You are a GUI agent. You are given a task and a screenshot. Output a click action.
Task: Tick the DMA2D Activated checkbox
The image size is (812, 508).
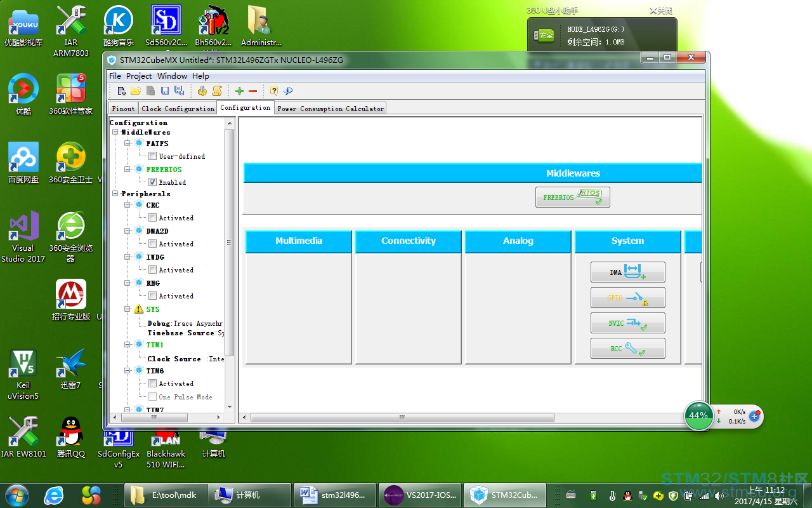[152, 244]
